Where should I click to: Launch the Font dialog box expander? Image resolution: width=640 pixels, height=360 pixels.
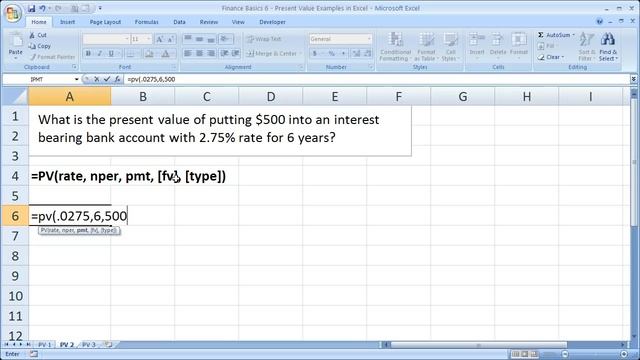click(x=174, y=67)
